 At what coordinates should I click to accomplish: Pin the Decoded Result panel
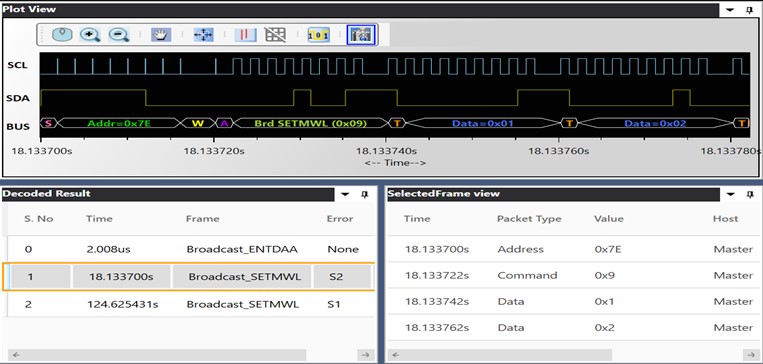click(364, 194)
